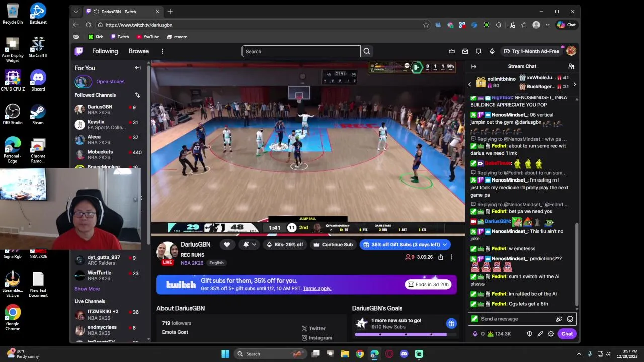
Task: Click the share icon below the stream
Action: tap(441, 257)
